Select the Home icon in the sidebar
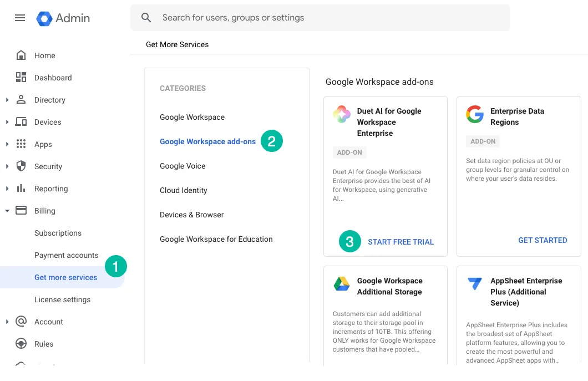The width and height of the screenshot is (588, 381). pyautogui.click(x=22, y=55)
